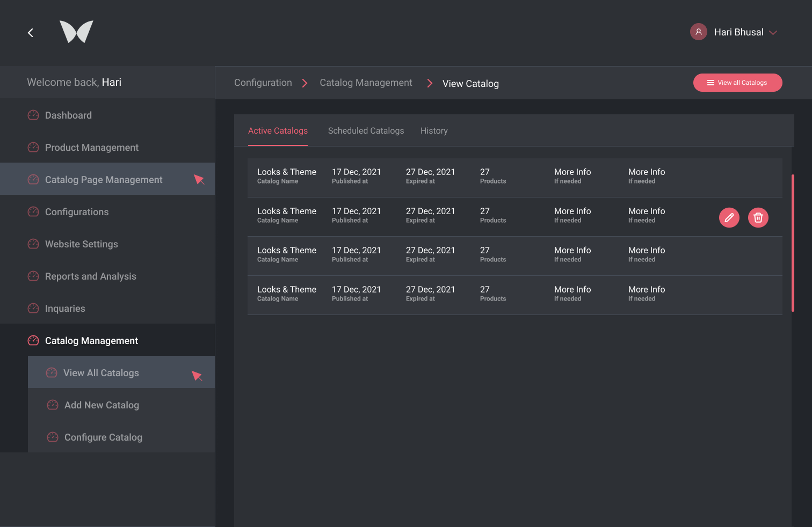Delete catalog using trash icon
This screenshot has height=527, width=812.
pos(758,217)
